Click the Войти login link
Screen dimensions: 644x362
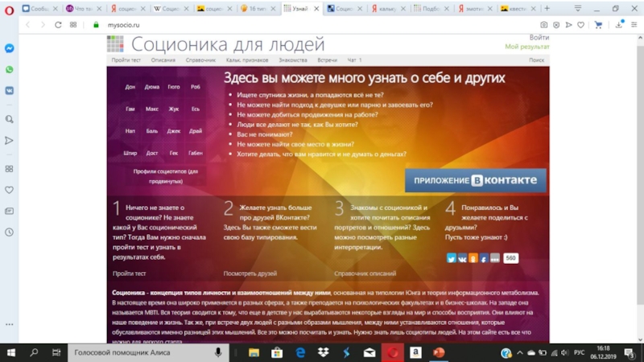pyautogui.click(x=539, y=38)
